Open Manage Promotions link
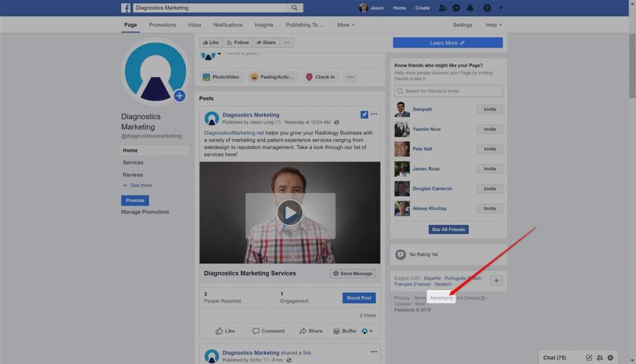This screenshot has height=364, width=636. [x=145, y=212]
